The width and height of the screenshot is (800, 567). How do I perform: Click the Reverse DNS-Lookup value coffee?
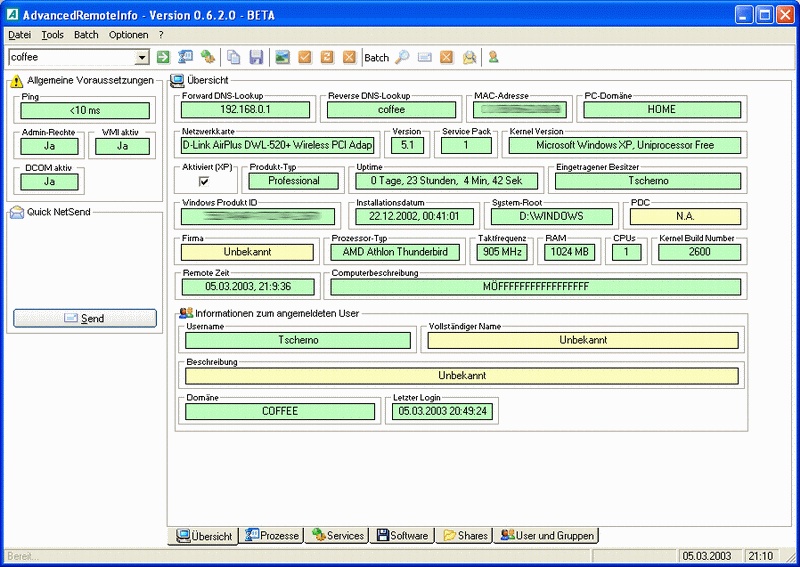(x=391, y=110)
